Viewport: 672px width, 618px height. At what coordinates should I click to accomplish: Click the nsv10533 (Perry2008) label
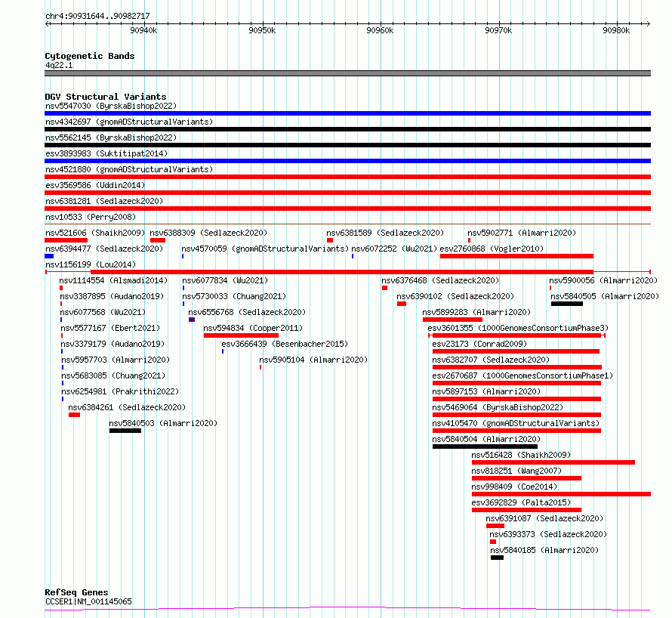pyautogui.click(x=91, y=217)
